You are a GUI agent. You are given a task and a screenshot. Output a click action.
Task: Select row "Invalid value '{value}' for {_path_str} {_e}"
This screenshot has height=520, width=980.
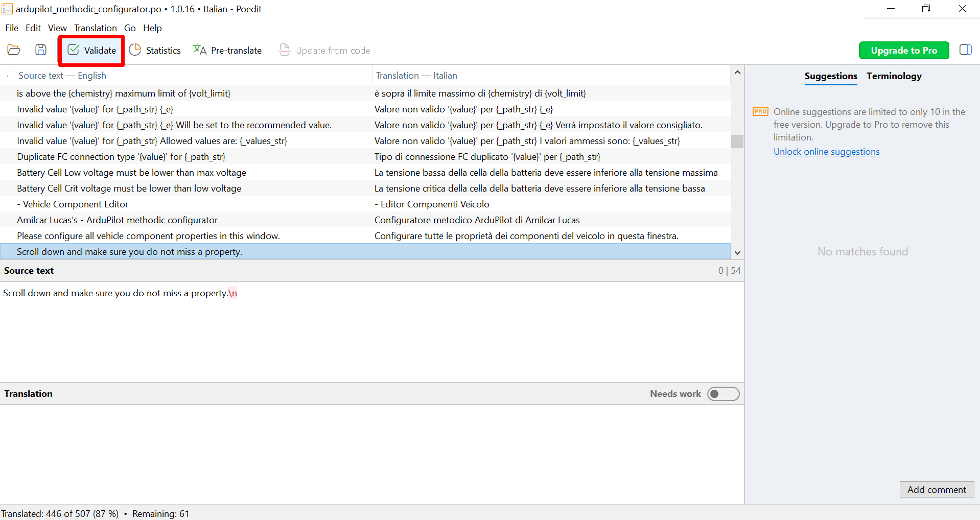pos(365,109)
